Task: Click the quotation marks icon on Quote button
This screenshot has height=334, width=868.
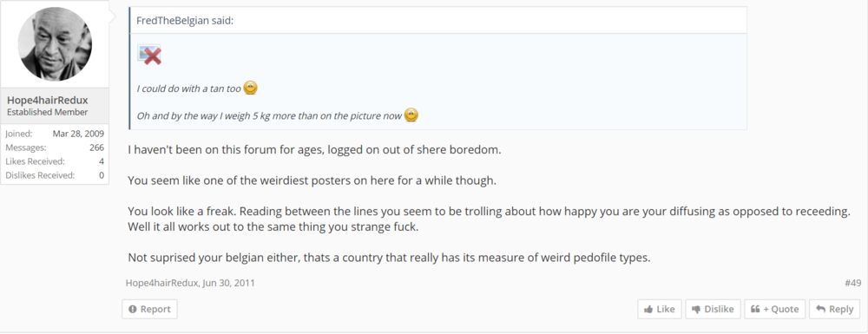Action: 755,309
